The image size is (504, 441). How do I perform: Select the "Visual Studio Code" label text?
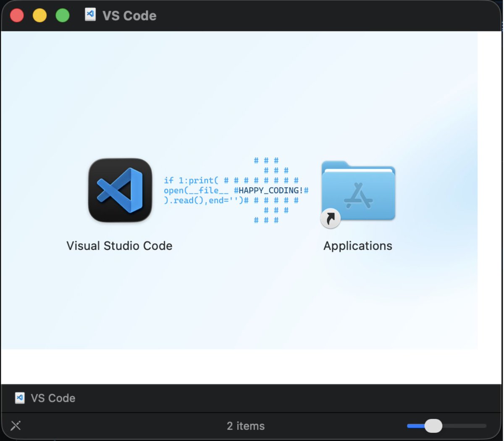(119, 246)
